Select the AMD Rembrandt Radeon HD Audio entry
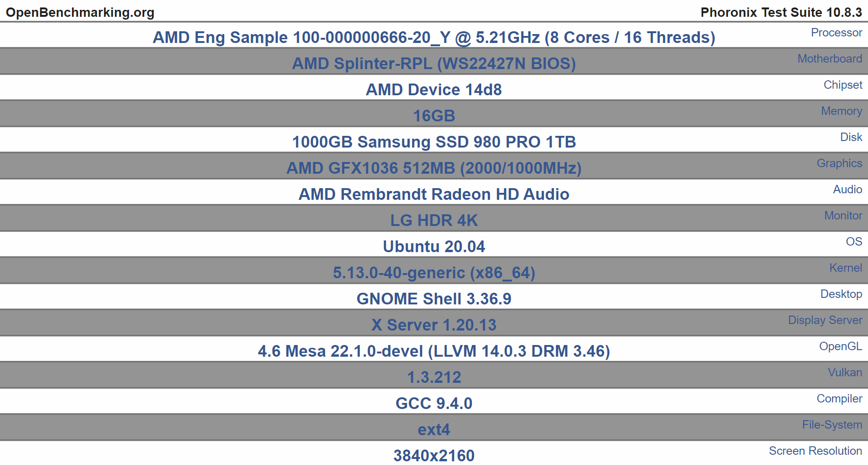 (x=434, y=194)
